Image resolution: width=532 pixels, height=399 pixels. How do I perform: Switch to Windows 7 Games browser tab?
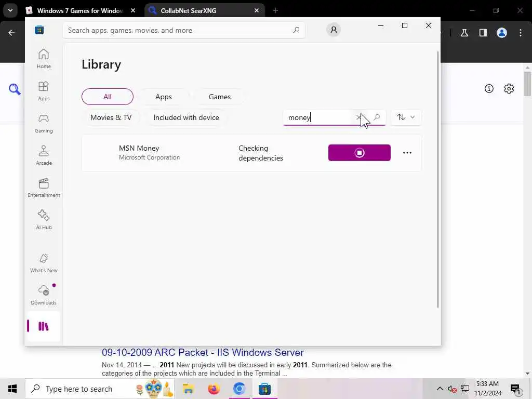point(79,10)
